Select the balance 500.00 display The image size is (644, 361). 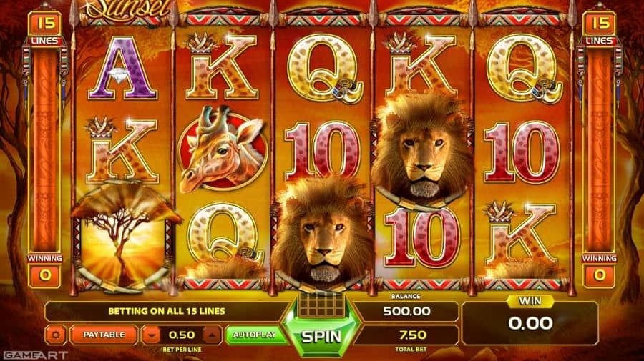coord(406,312)
